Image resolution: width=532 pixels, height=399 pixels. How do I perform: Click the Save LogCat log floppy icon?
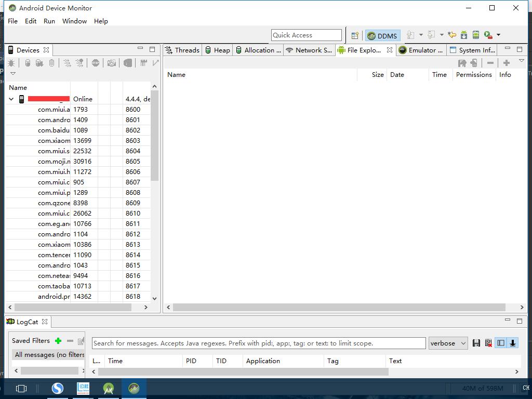coord(476,343)
